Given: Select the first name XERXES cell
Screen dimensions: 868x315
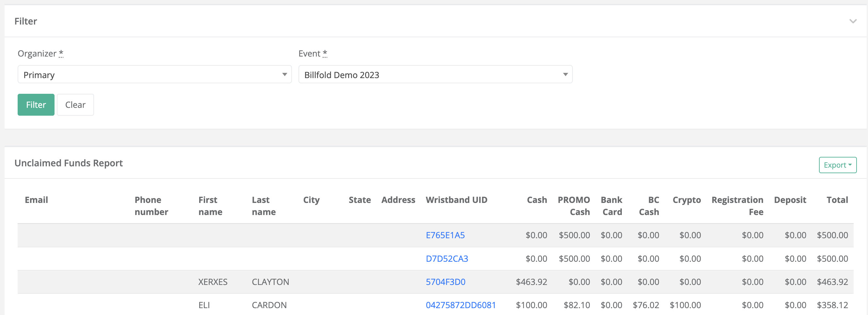Looking at the screenshot, I should coord(213,282).
